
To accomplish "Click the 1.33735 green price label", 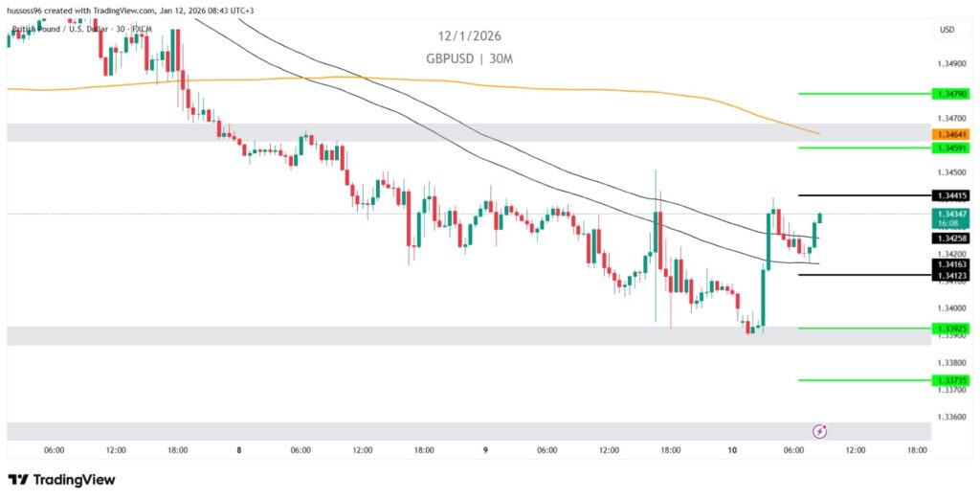I will pos(953,380).
